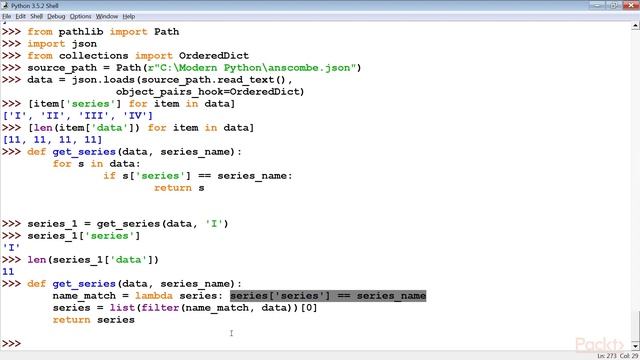Close the Python Shell window

pos(631,5)
